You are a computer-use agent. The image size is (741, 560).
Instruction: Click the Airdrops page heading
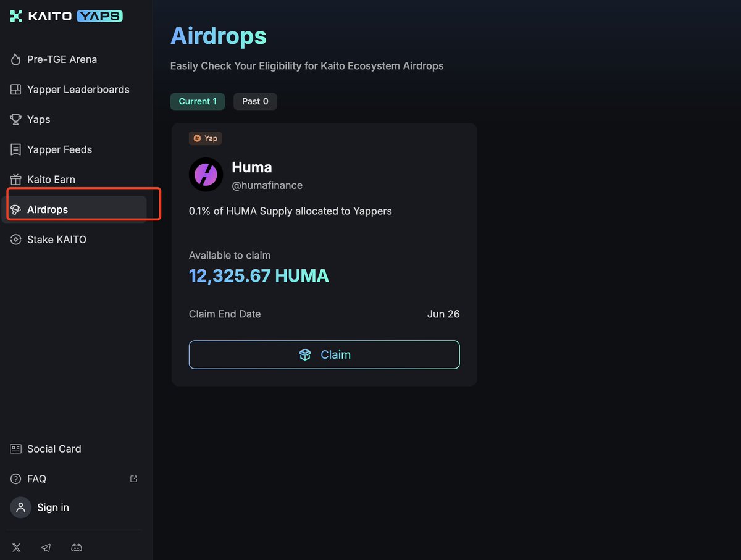coord(219,36)
